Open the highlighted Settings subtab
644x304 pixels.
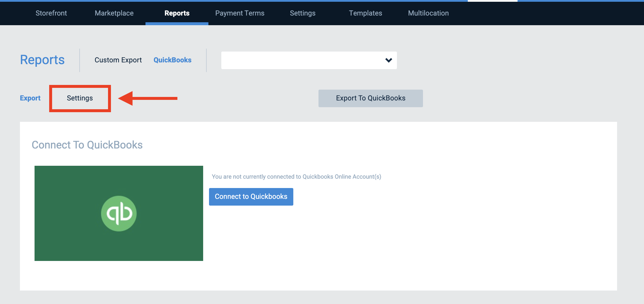coord(80,98)
